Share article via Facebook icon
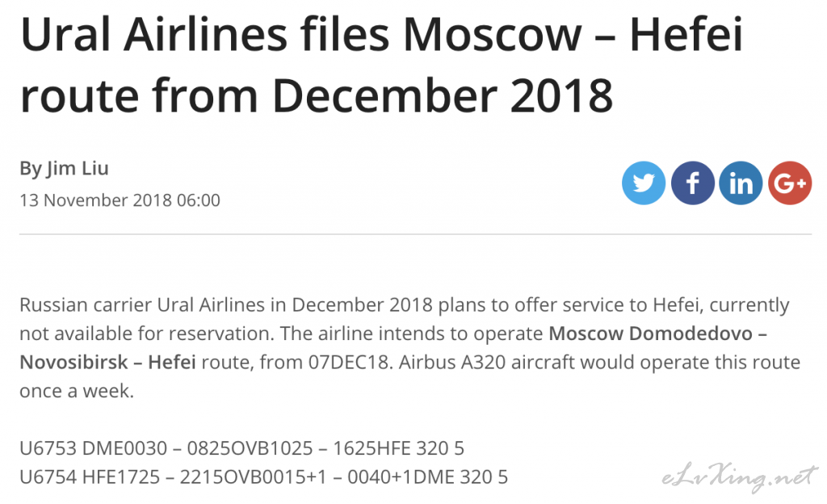Viewport: 827px width, 504px height. pos(692,183)
